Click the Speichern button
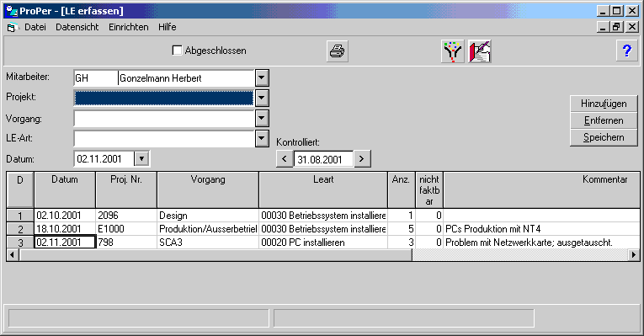644x336 pixels. (x=604, y=137)
